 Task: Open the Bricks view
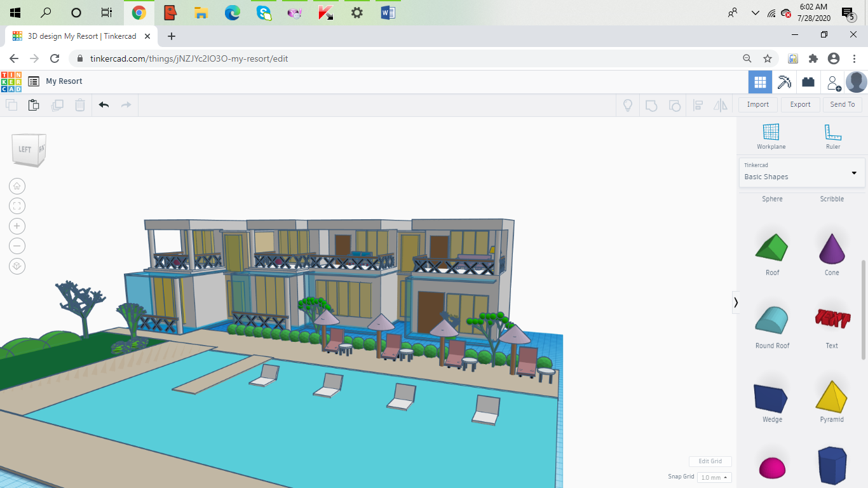[808, 82]
